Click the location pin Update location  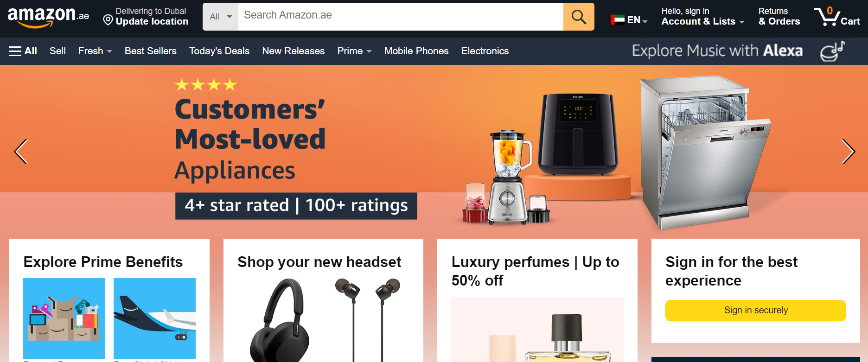(x=146, y=17)
